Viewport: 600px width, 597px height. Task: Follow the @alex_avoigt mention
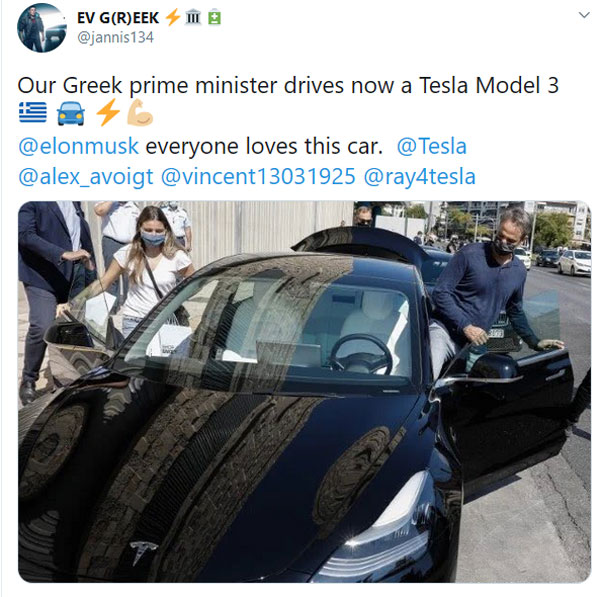point(86,177)
